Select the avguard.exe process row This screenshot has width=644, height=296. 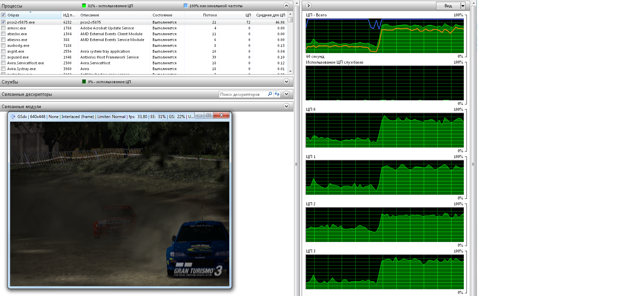point(18,57)
